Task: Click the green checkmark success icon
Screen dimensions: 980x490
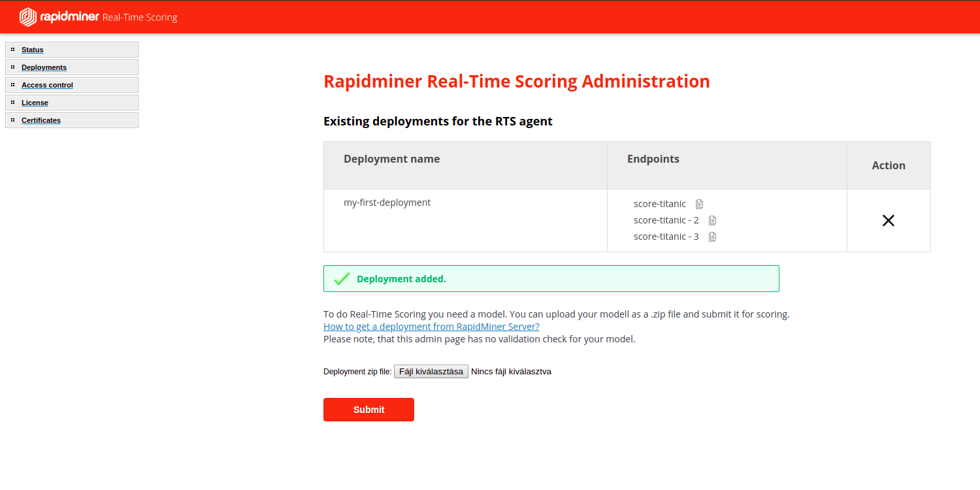Action: pyautogui.click(x=342, y=279)
